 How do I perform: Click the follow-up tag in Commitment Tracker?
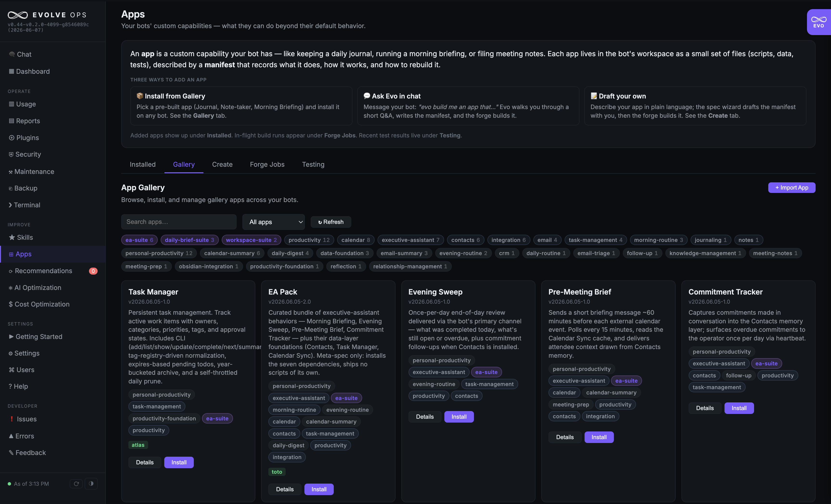click(x=739, y=375)
